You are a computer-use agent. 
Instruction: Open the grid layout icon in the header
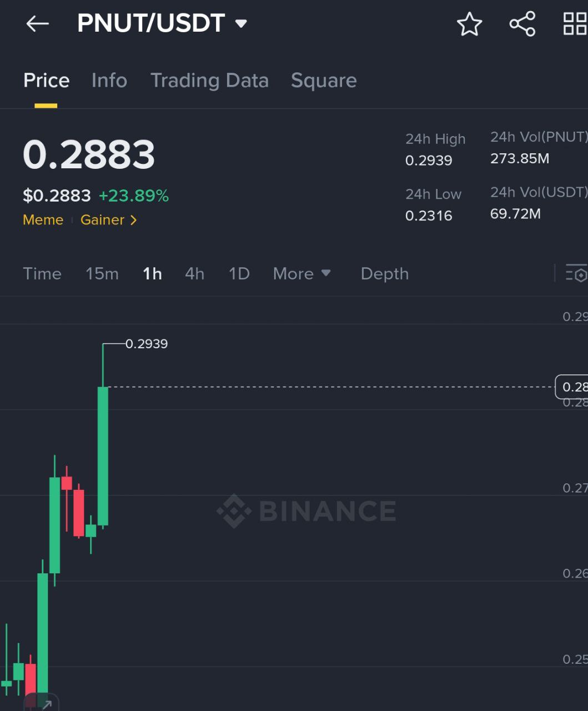click(x=575, y=24)
